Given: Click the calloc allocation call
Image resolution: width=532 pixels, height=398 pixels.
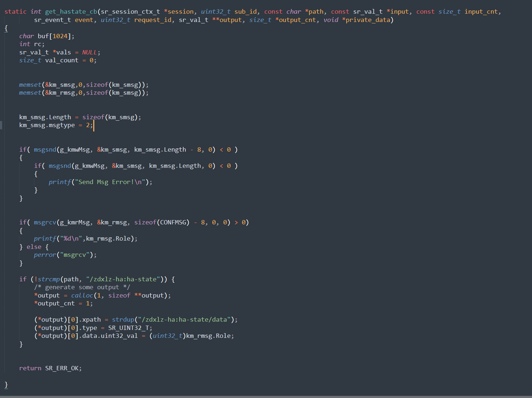Looking at the screenshot, I should (82, 295).
